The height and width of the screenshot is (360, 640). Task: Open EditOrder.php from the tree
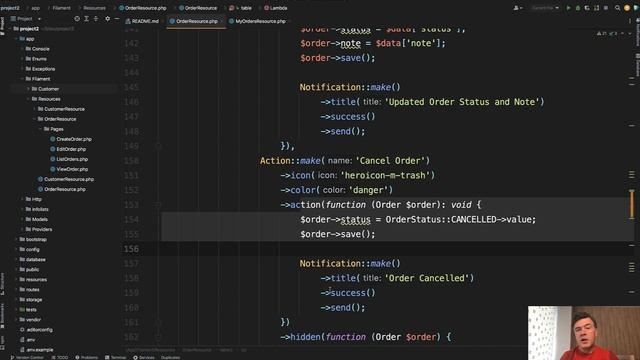[x=68, y=149]
